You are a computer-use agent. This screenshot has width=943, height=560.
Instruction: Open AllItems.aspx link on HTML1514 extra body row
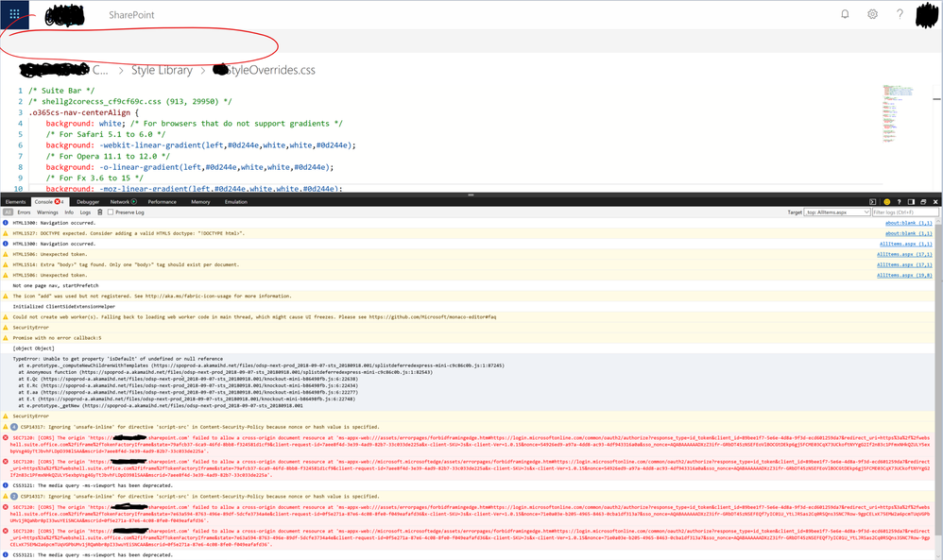[904, 264]
